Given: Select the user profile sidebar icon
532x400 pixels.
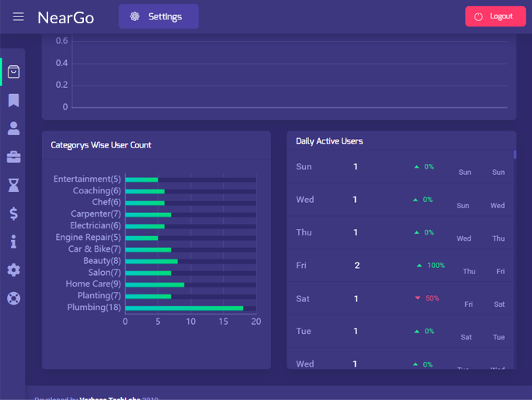Looking at the screenshot, I should tap(13, 129).
